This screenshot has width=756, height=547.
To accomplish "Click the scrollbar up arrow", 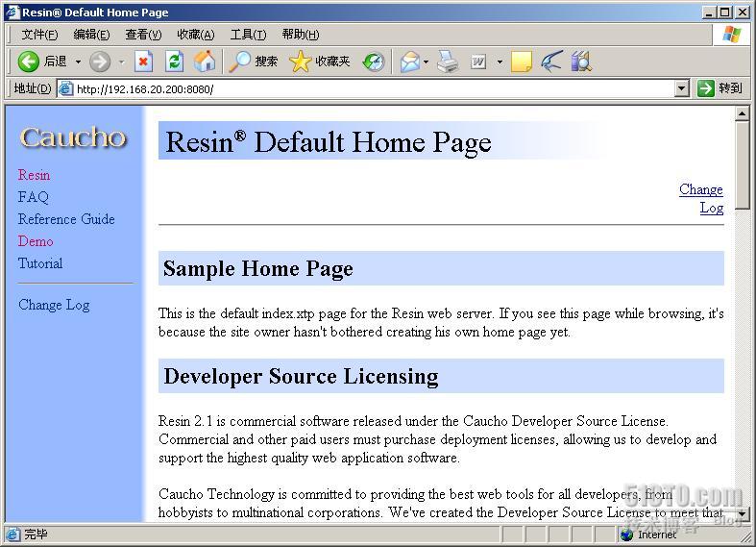I will pos(742,113).
